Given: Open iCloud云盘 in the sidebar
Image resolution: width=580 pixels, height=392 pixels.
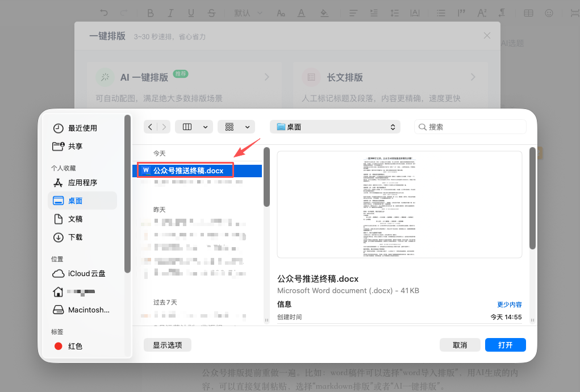Looking at the screenshot, I should click(83, 274).
